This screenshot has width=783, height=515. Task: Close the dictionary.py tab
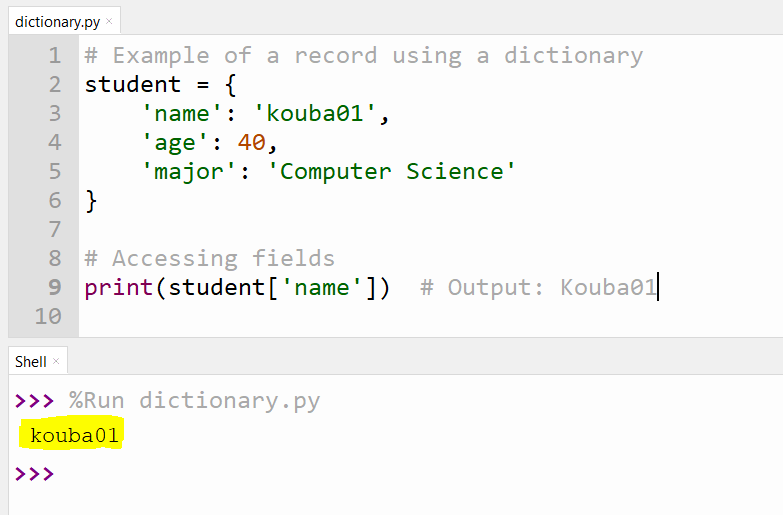pos(108,21)
